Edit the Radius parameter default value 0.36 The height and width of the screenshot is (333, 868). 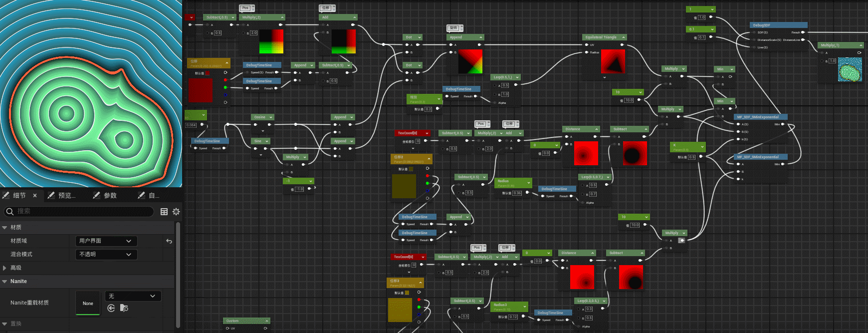[x=517, y=193]
